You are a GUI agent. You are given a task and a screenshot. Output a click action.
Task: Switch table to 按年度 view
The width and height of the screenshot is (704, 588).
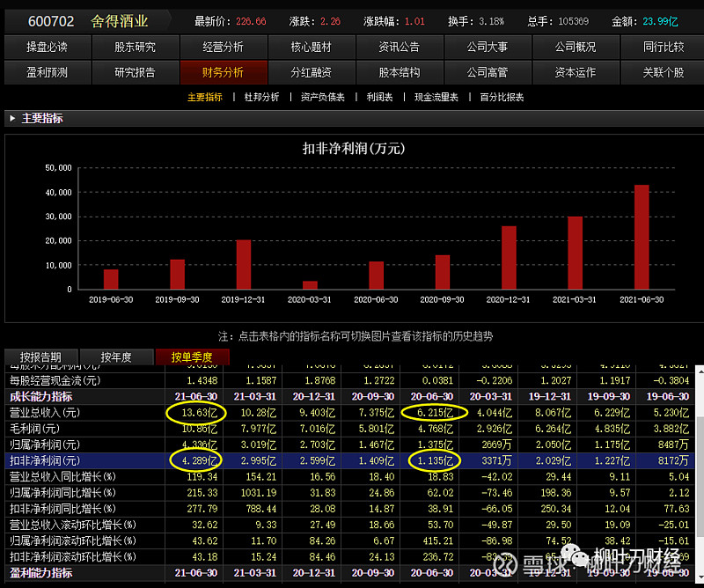pos(116,357)
